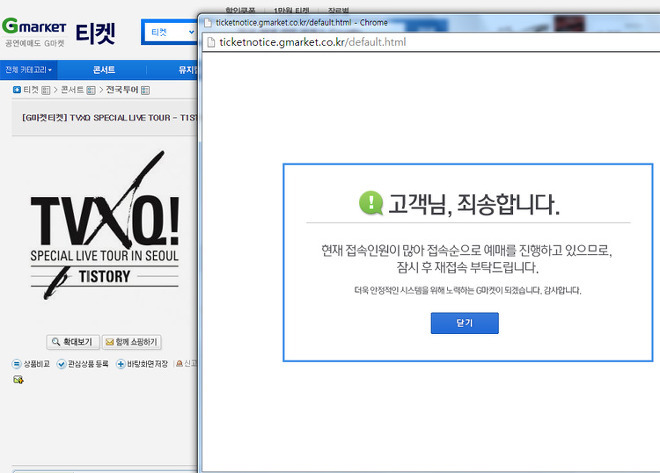Screen dimensions: 660x473
Task: Click the 닫기 button in the popup
Action: 464,323
